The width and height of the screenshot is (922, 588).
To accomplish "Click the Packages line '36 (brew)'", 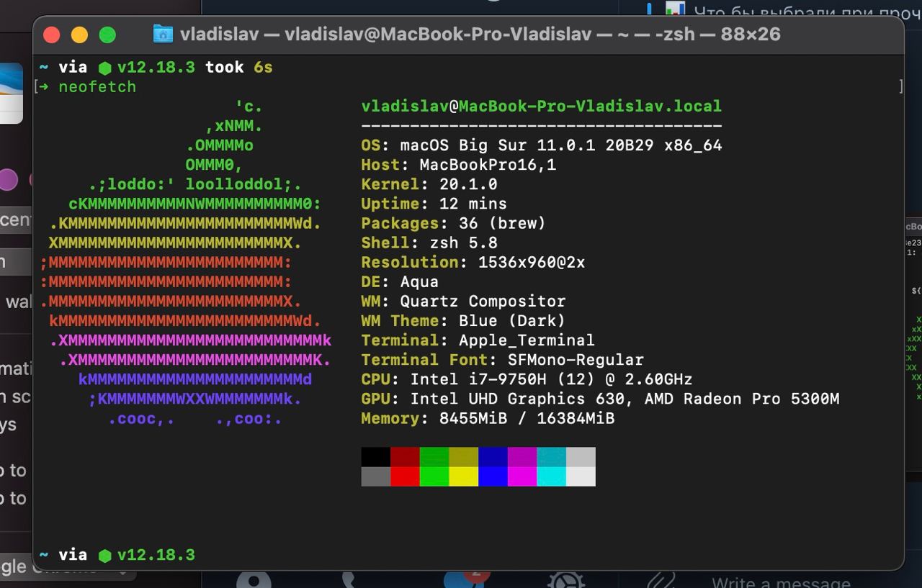I will pyautogui.click(x=453, y=223).
